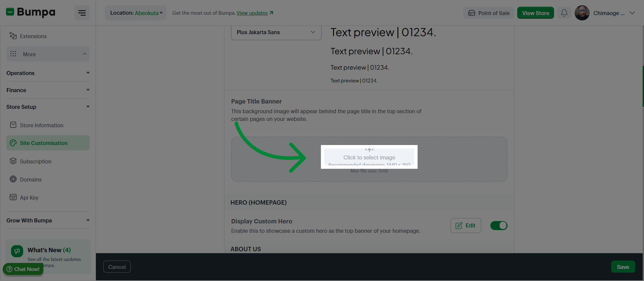The image size is (644, 281).
Task: Click the More grid icon
Action: click(13, 54)
